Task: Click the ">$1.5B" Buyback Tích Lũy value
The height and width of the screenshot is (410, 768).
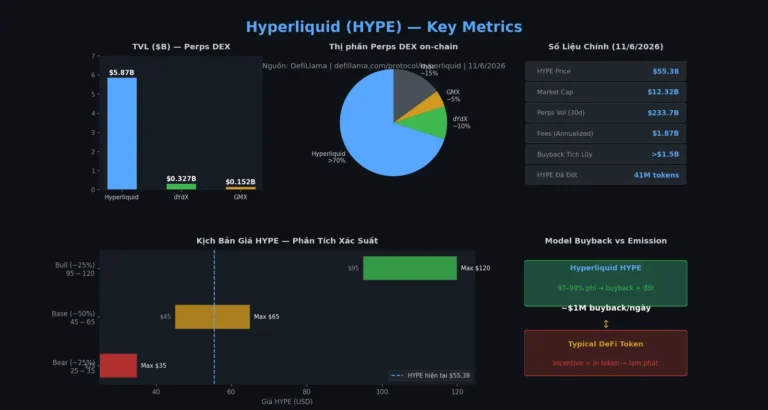Action: [665, 154]
